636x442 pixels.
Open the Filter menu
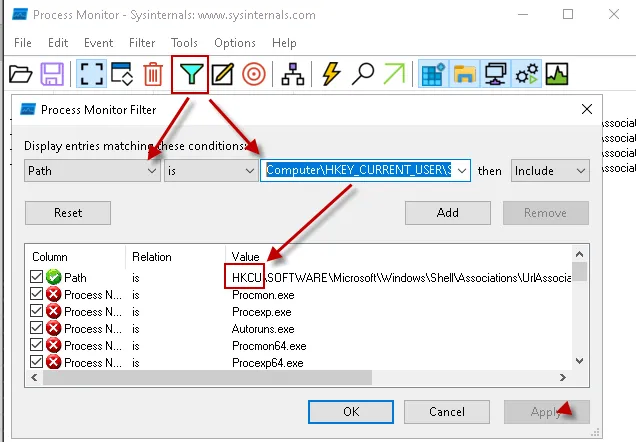coord(142,43)
